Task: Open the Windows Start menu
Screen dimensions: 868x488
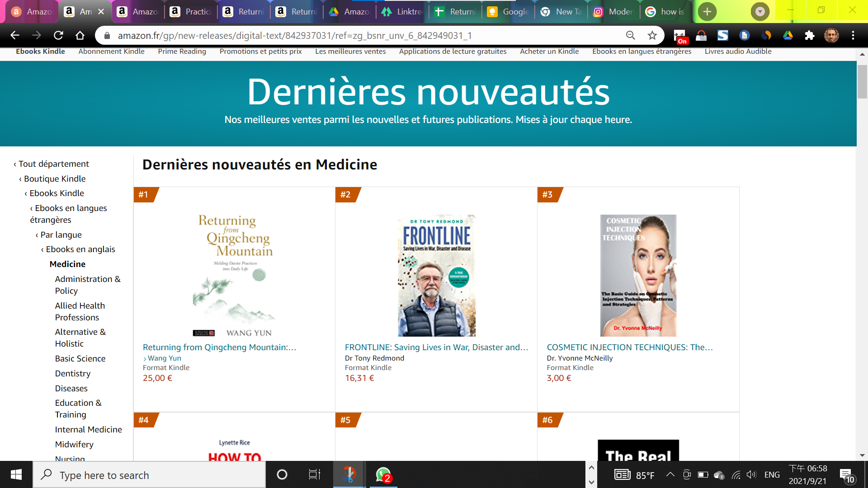Action: [x=16, y=474]
